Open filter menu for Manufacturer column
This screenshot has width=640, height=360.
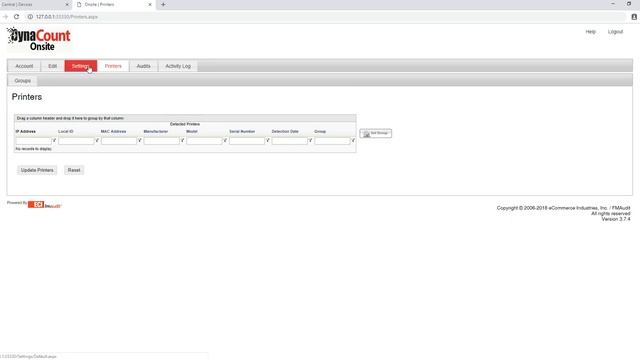(182, 140)
